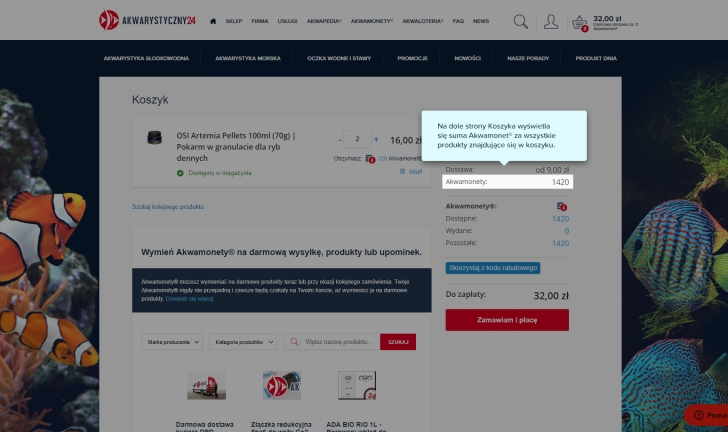The width and height of the screenshot is (728, 432).
Task: Select the ADA BIO RIO 1L product thumbnail
Action: pos(357,386)
